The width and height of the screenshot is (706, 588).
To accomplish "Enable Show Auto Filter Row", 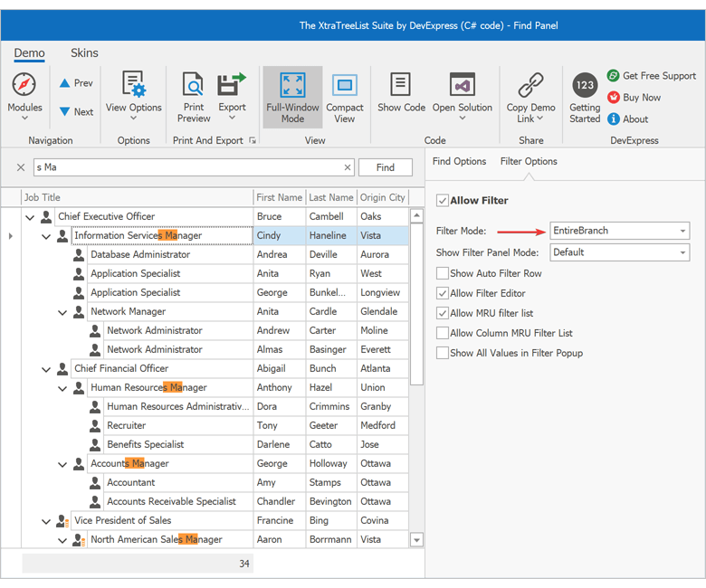I will (x=443, y=273).
